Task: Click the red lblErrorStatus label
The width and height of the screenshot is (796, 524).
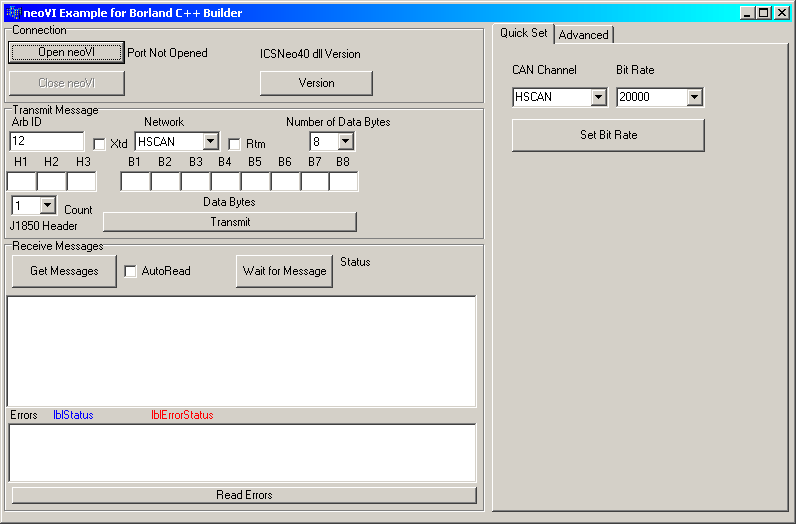Action: (182, 415)
